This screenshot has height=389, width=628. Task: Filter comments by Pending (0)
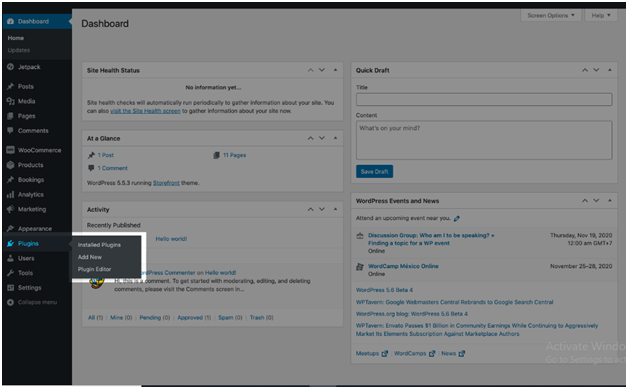click(x=155, y=317)
